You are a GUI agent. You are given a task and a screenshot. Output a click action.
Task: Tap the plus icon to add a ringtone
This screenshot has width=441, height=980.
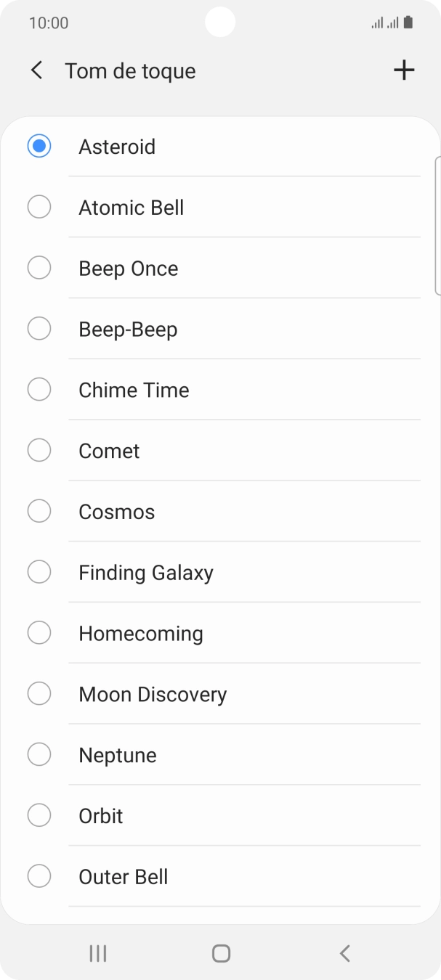(404, 70)
